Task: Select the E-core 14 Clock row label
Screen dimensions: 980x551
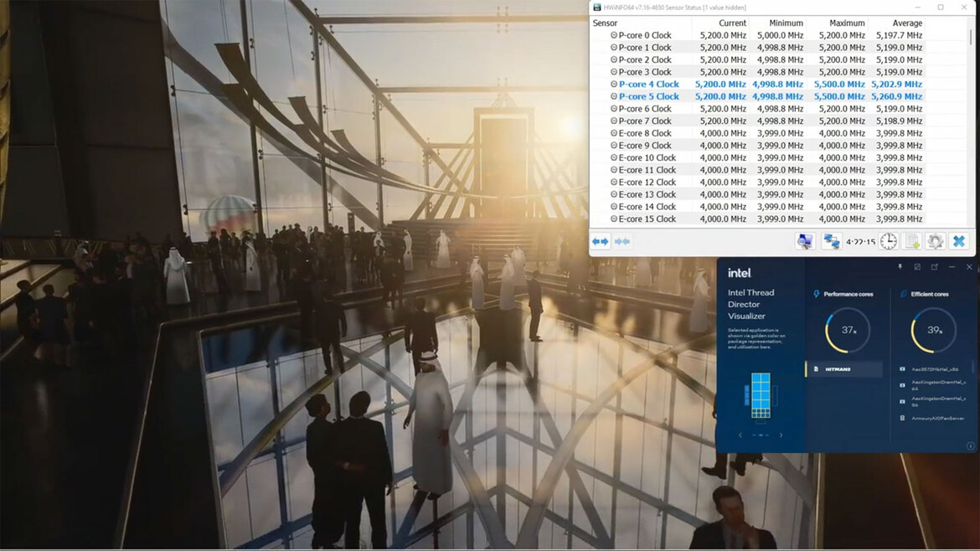Action: (647, 206)
